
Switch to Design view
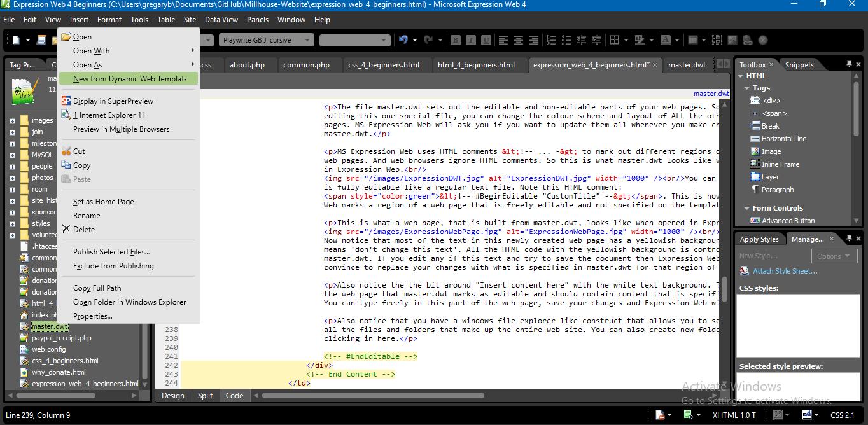(x=172, y=396)
